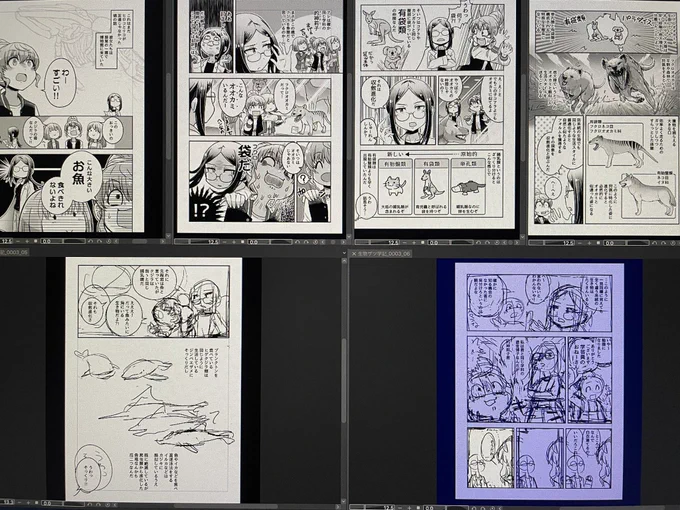Rotate the thylacine page canvas right
The width and height of the screenshot is (680, 510).
pos(664,243)
